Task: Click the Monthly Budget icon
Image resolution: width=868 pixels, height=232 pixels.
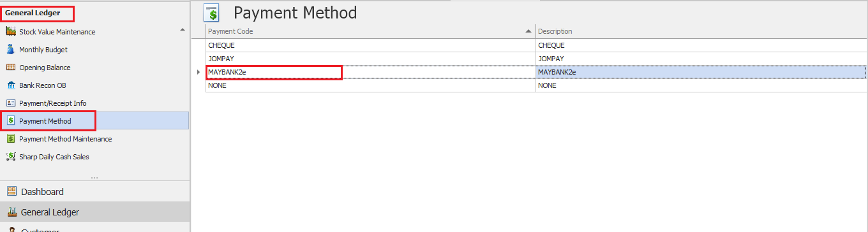Action: [x=11, y=50]
